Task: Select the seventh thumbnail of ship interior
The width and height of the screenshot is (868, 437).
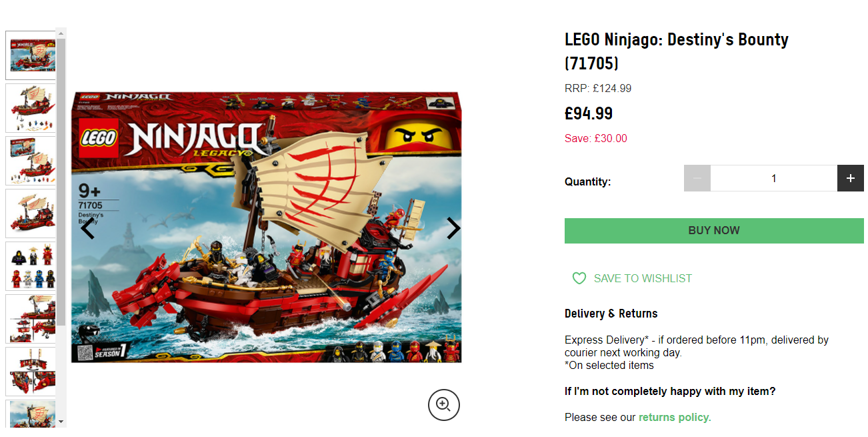Action: pos(31,372)
